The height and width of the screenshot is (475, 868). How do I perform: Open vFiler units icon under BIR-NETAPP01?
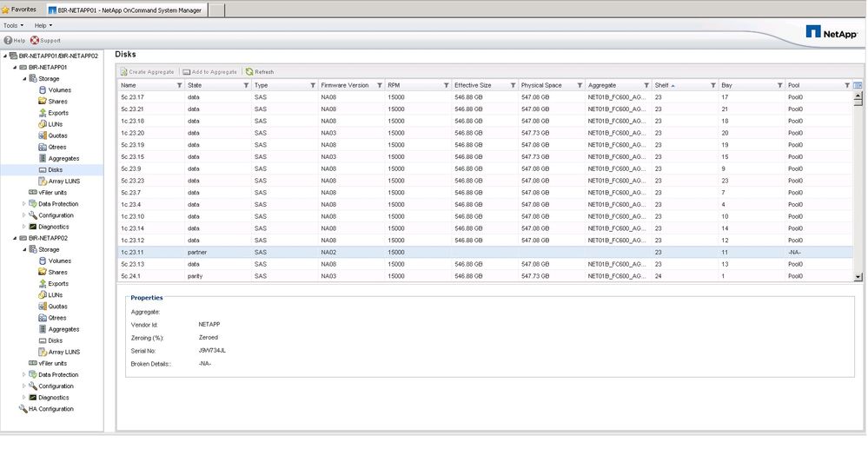tap(33, 193)
